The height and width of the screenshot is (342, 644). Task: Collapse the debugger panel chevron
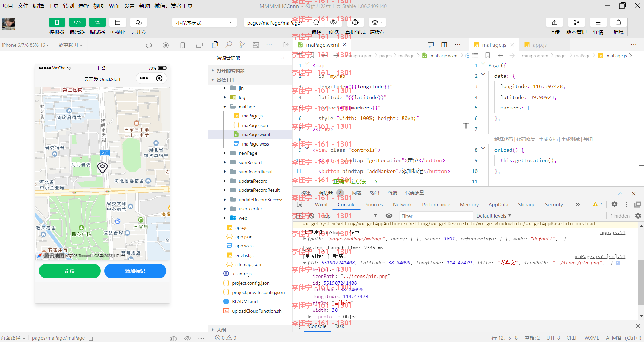[620, 193]
